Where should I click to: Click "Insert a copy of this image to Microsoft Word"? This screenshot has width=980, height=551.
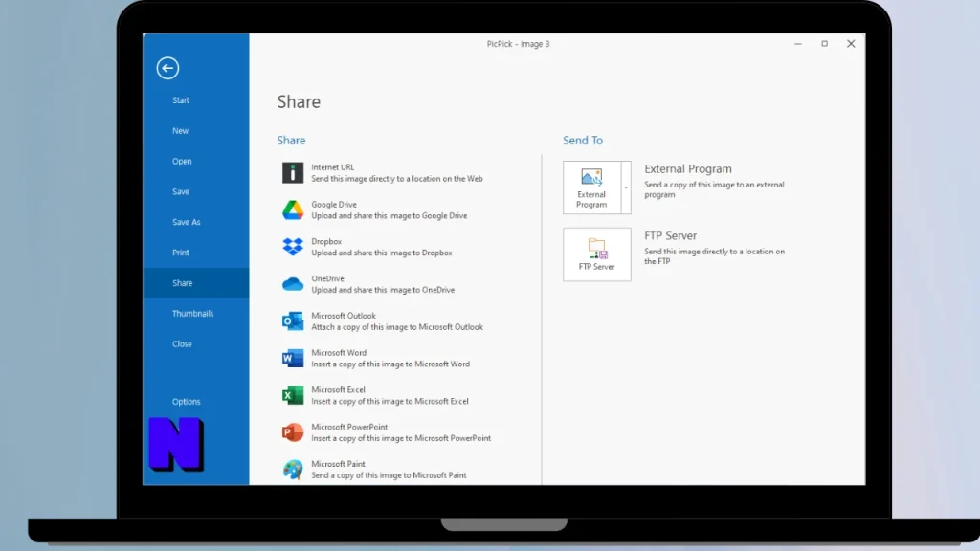pyautogui.click(x=390, y=364)
